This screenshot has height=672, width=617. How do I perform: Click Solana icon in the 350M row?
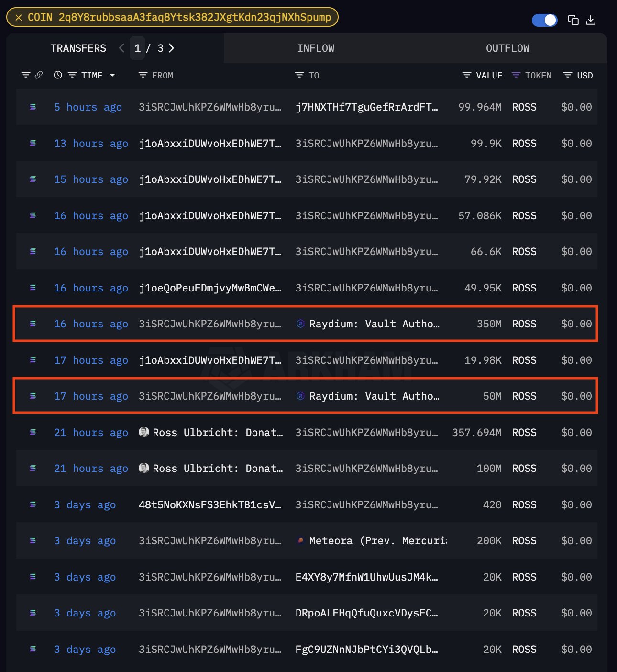coord(33,324)
